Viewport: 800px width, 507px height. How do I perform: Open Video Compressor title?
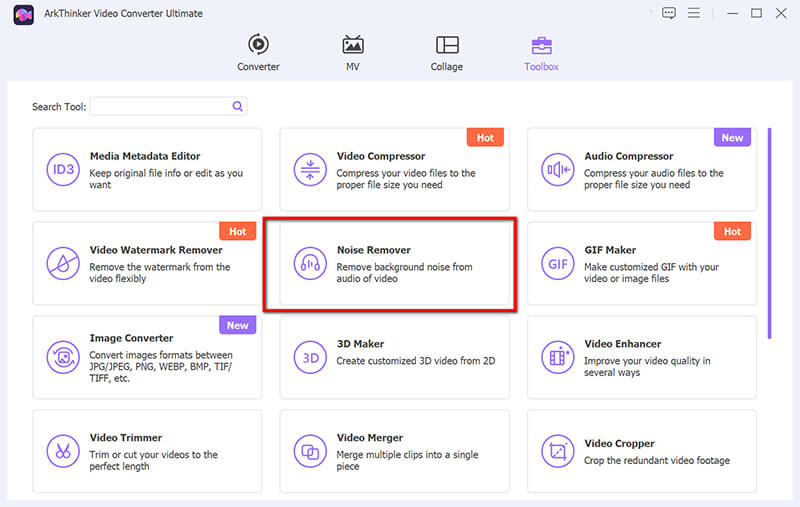(381, 156)
